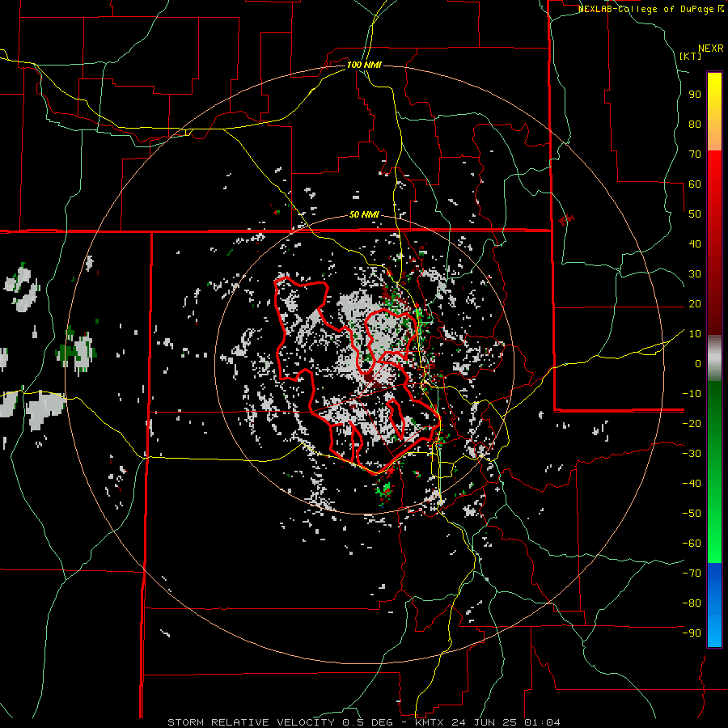Click the "24 JUN 25" date in footer

tap(485, 722)
